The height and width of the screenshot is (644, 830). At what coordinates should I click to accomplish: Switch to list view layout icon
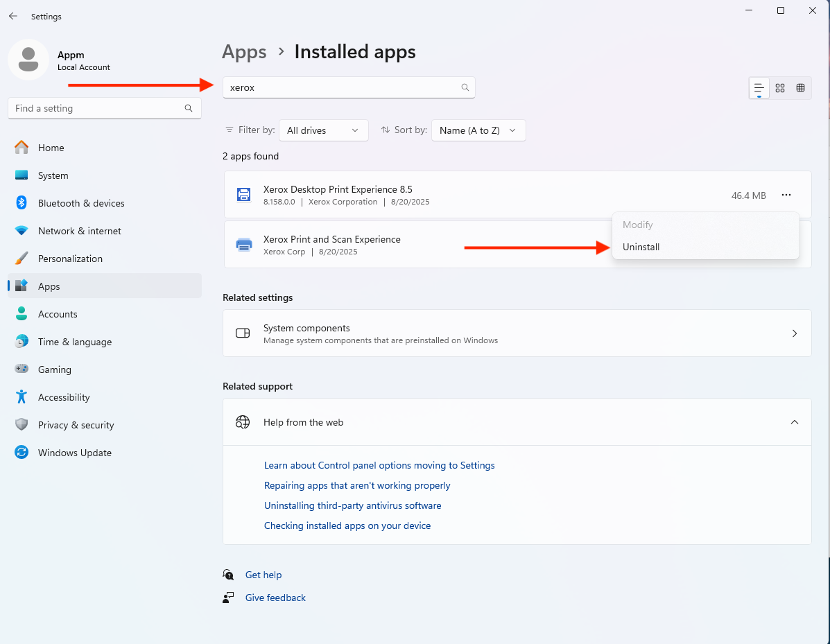(759, 88)
